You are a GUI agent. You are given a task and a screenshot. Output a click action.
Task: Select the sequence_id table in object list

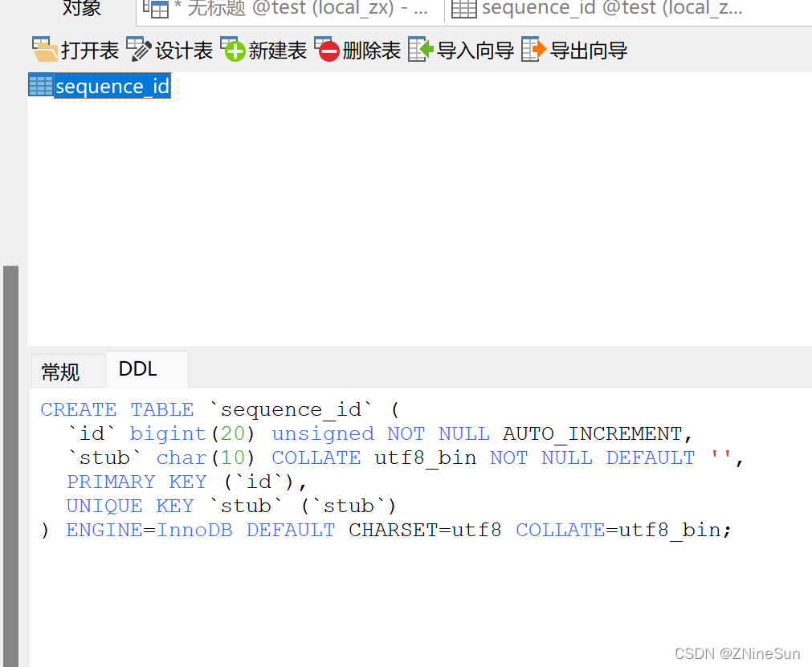click(x=113, y=86)
